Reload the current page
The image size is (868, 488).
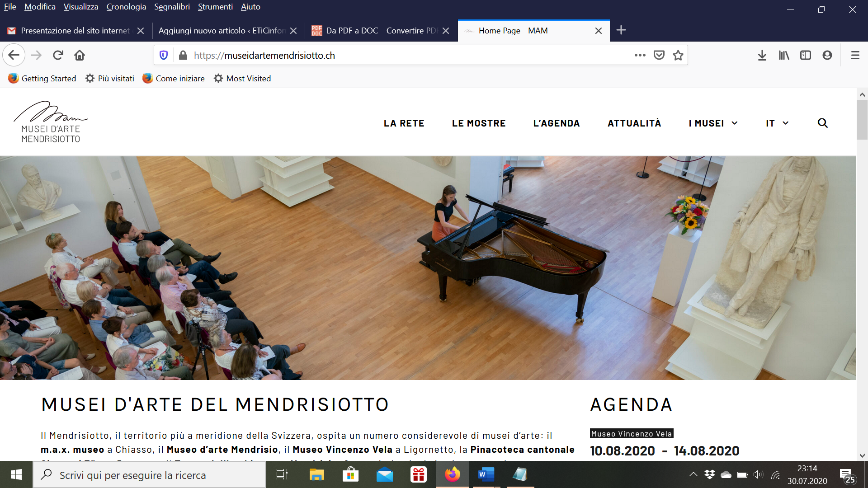click(x=58, y=55)
